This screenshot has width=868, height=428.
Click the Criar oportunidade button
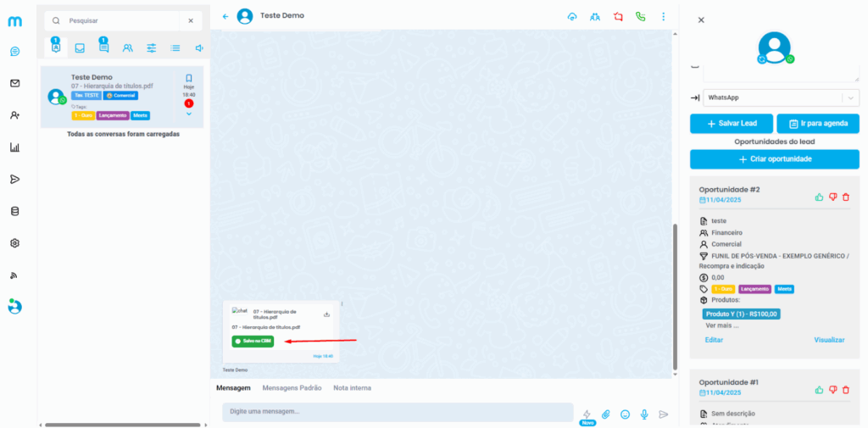pyautogui.click(x=774, y=159)
